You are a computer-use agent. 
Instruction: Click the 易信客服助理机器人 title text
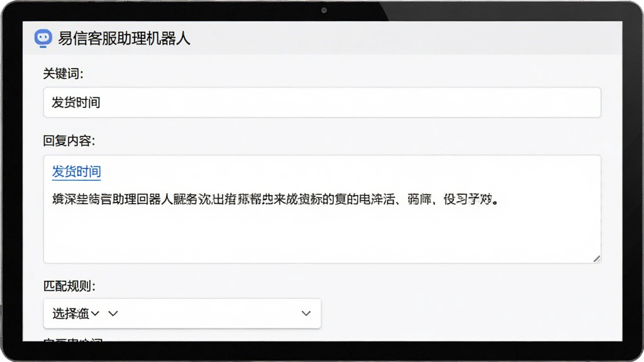(x=124, y=38)
